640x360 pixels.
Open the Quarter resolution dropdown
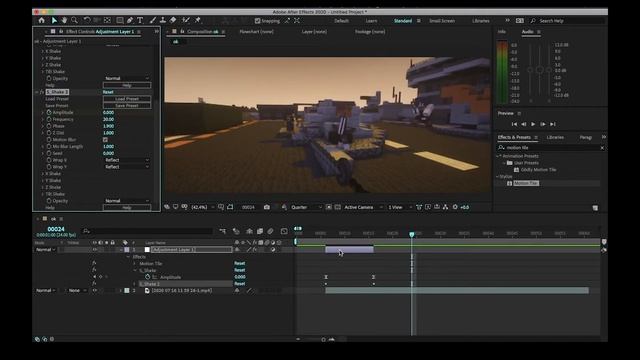pos(306,207)
